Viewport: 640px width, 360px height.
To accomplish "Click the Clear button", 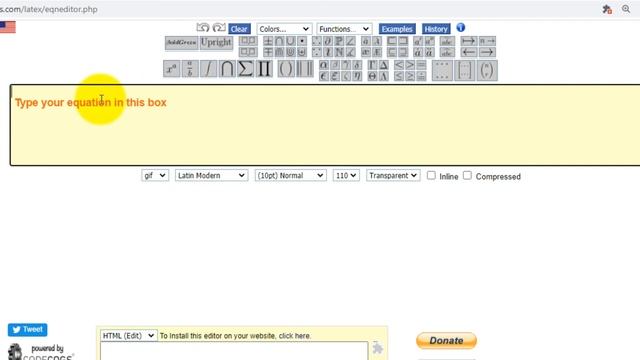I will (239, 29).
